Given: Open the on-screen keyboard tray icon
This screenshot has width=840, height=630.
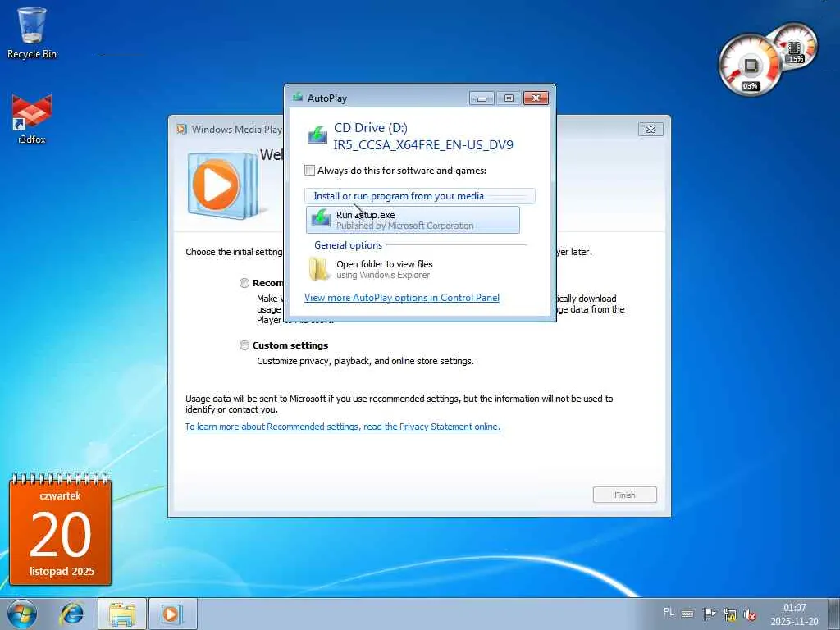Looking at the screenshot, I should (688, 614).
